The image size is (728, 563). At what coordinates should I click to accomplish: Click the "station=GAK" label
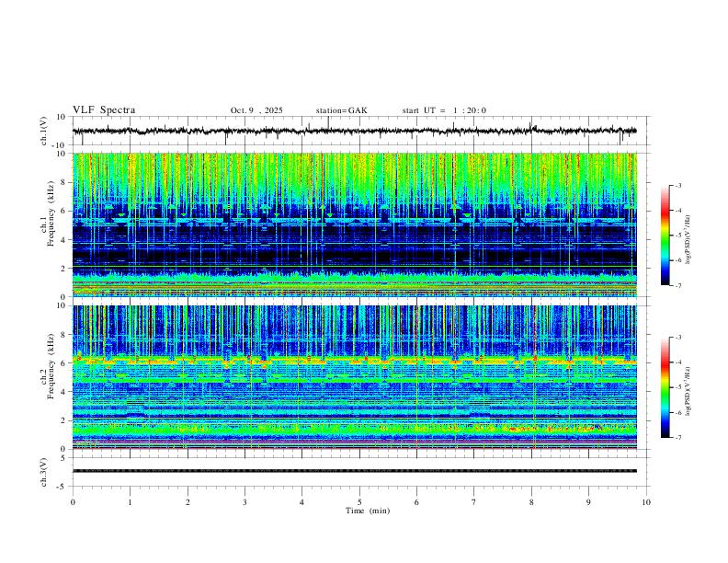click(x=341, y=110)
